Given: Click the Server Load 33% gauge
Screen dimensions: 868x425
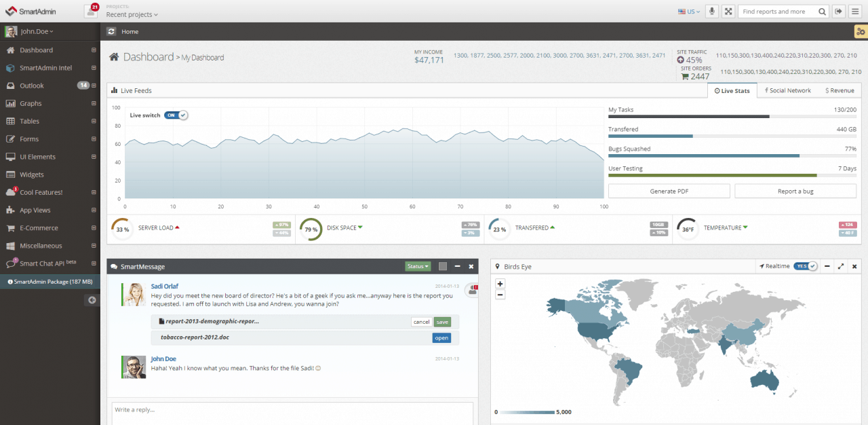Looking at the screenshot, I should coord(122,229).
